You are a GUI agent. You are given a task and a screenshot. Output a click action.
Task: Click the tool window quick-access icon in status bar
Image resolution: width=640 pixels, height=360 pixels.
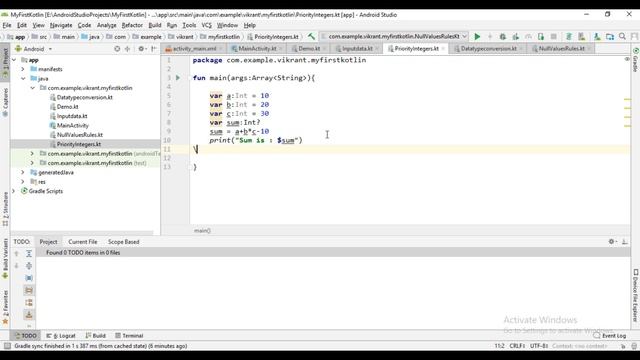[x=7, y=346]
